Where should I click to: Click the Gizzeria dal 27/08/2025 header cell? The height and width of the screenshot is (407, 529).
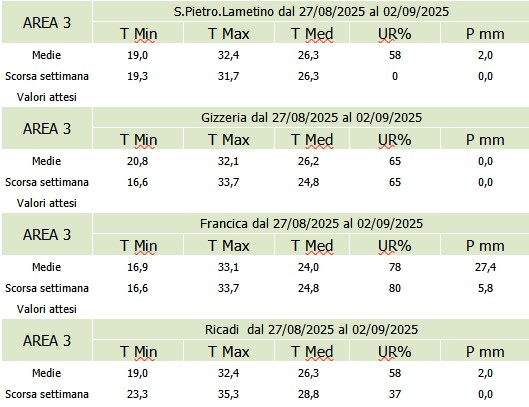(x=311, y=117)
